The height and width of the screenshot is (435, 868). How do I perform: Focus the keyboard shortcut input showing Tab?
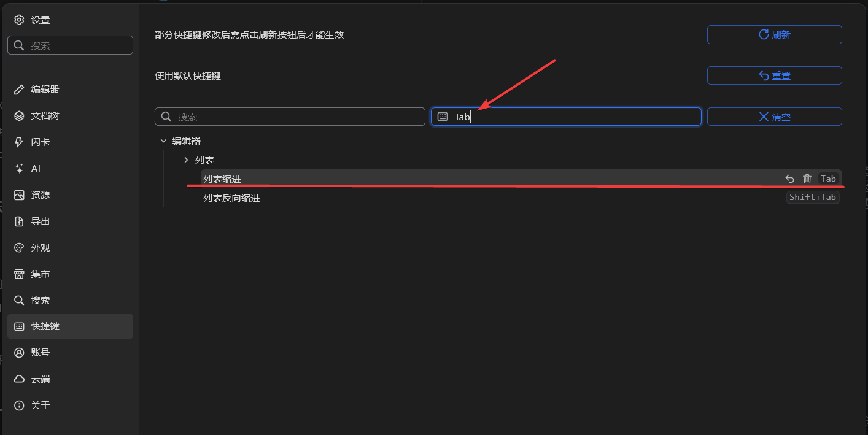(566, 117)
